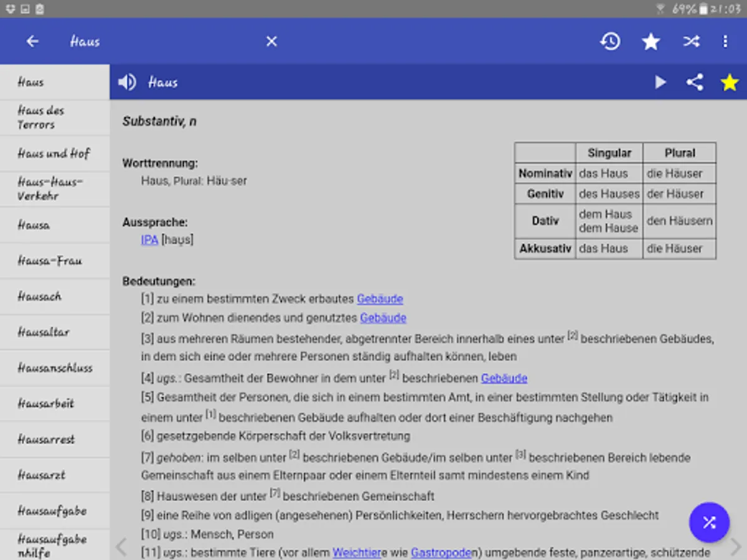Select 'Haus und Hof' in the word list
The height and width of the screenshot is (560, 747).
[55, 153]
